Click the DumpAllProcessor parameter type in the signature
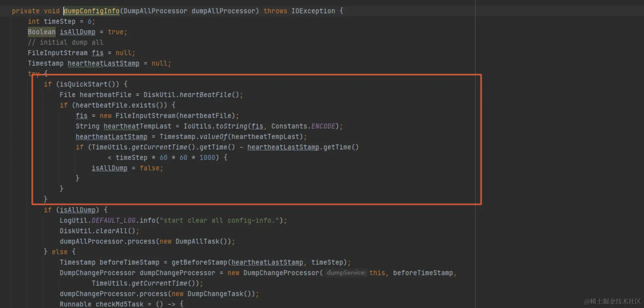The height and width of the screenshot is (308, 644). click(x=155, y=11)
